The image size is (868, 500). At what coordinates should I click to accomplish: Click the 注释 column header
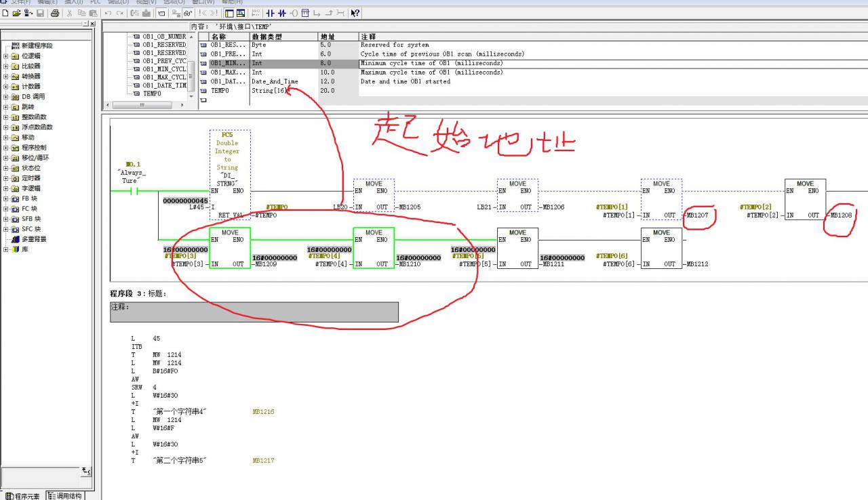pyautogui.click(x=613, y=37)
